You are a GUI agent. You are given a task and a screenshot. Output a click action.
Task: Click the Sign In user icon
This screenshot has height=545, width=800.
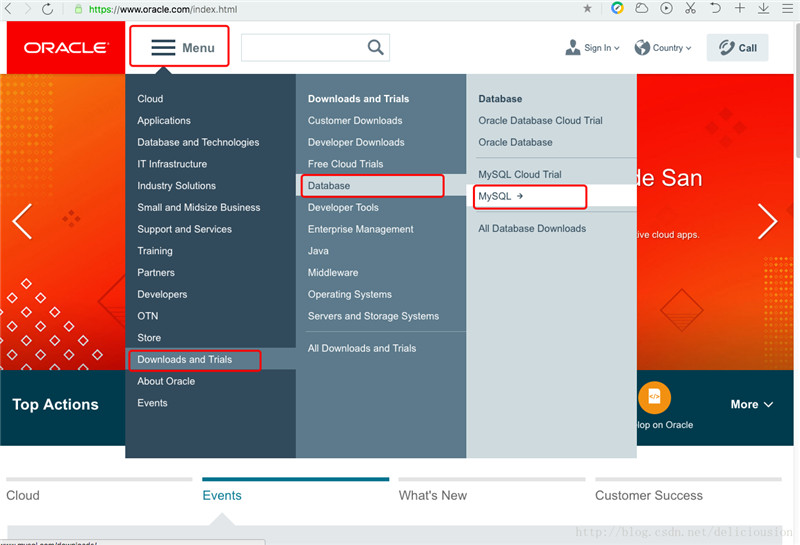[572, 47]
